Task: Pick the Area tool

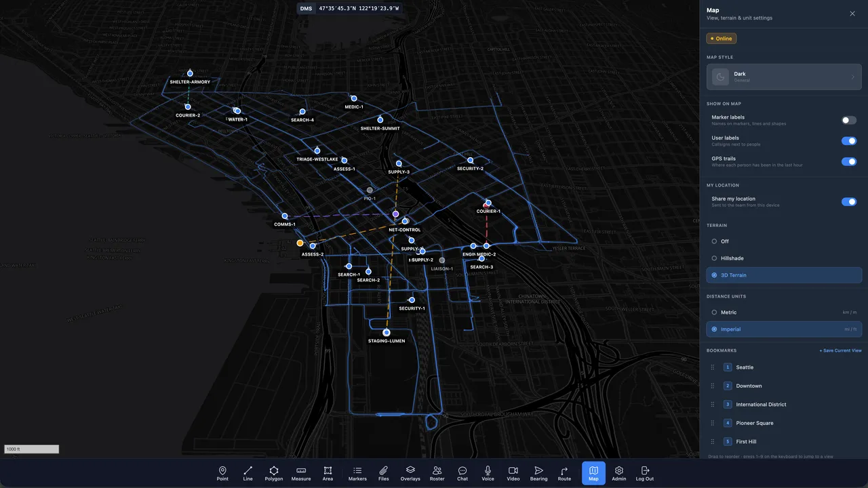Action: pos(328,473)
